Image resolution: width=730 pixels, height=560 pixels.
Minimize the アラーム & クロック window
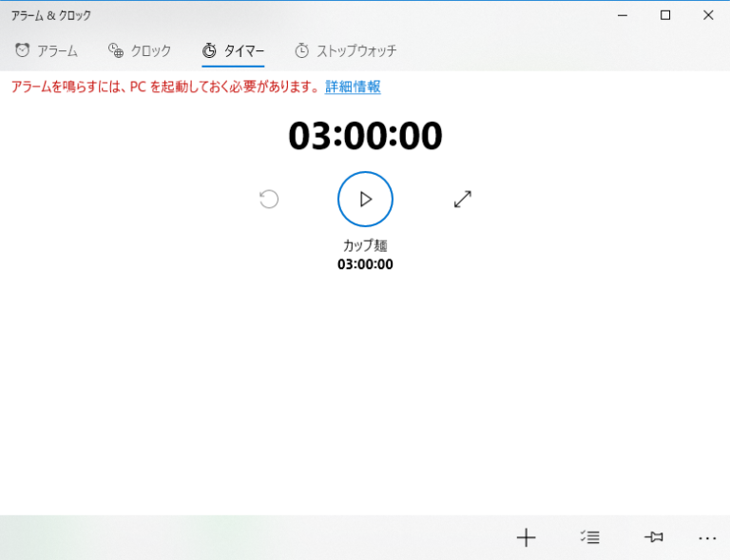tap(623, 15)
